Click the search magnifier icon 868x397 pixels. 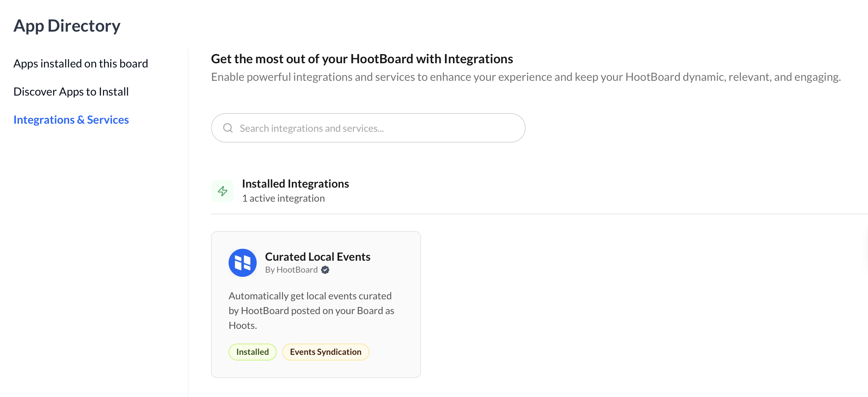(228, 128)
